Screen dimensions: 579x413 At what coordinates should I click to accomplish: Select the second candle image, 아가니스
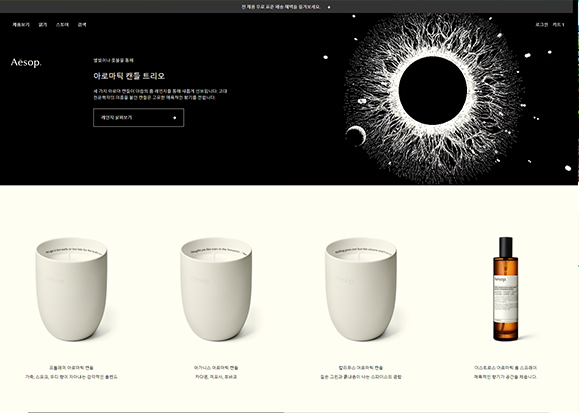pyautogui.click(x=216, y=289)
